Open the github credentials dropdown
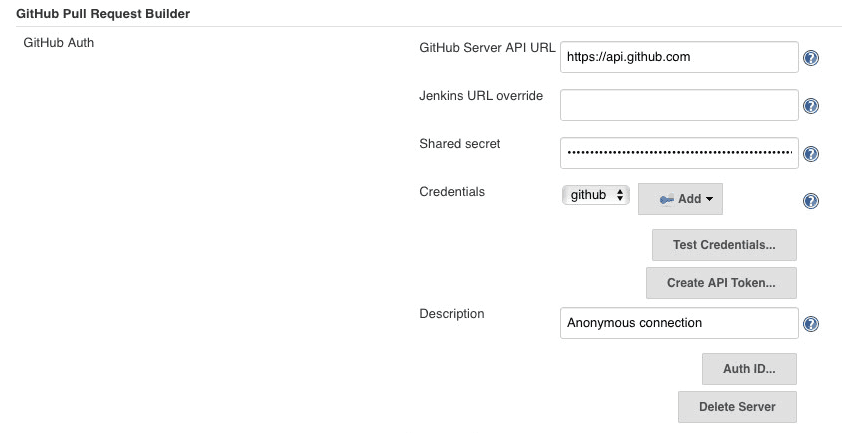842x433 pixels. point(596,195)
